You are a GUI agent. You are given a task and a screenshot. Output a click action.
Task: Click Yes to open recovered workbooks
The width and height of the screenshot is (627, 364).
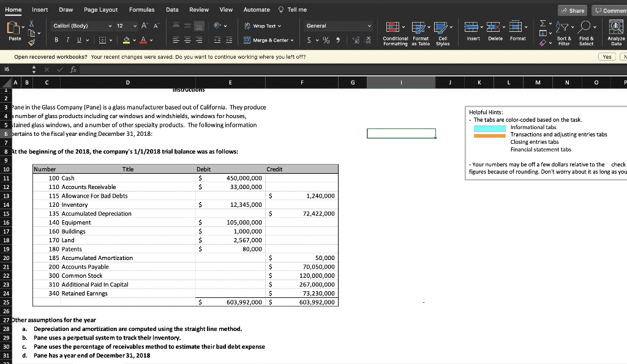click(607, 56)
